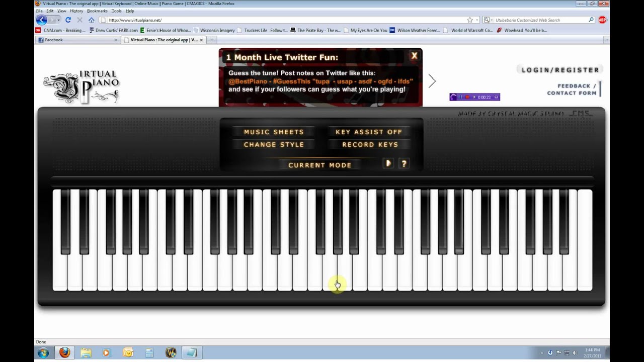Open the View menu
This screenshot has height=362, width=644.
[62, 11]
